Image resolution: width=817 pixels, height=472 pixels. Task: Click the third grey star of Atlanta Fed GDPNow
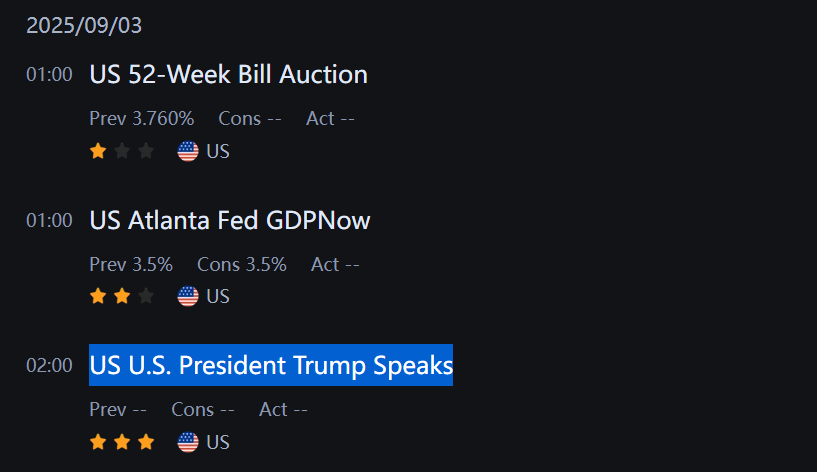pos(146,296)
